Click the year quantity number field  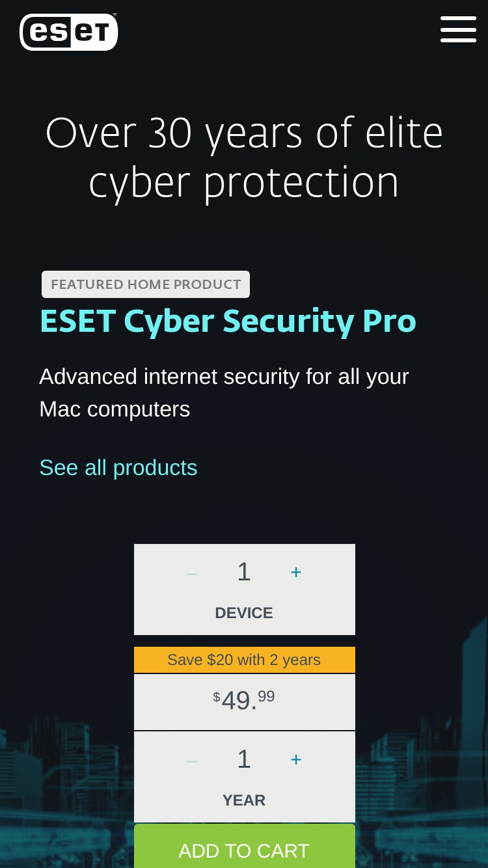pyautogui.click(x=244, y=759)
